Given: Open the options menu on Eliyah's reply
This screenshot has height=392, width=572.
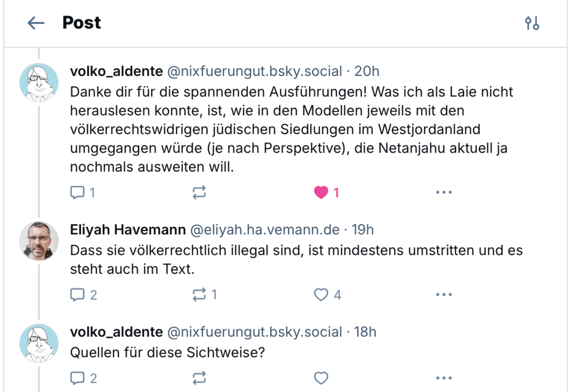Looking at the screenshot, I should coord(443,294).
